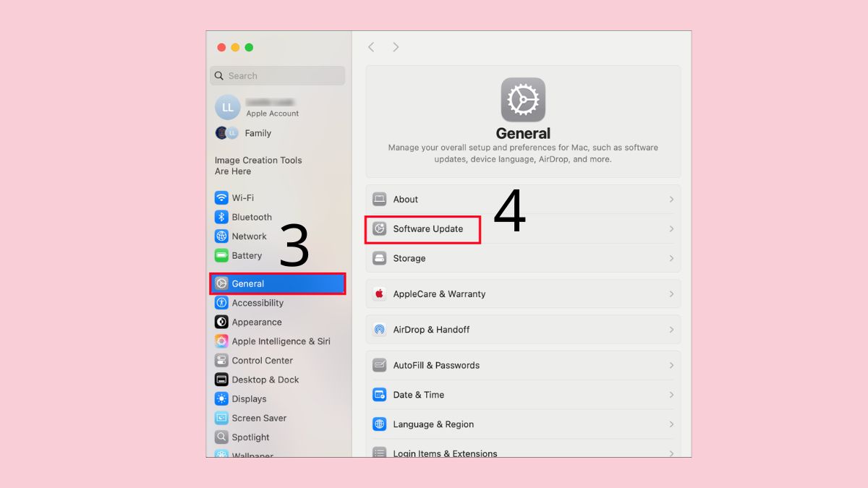Click the Wi-Fi icon in sidebar

pyautogui.click(x=221, y=197)
